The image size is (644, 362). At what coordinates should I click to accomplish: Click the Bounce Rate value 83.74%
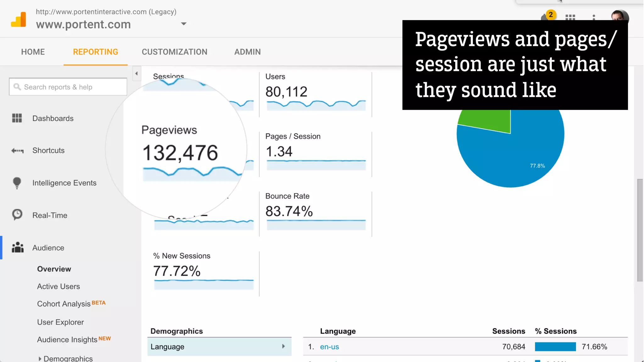pos(289,211)
